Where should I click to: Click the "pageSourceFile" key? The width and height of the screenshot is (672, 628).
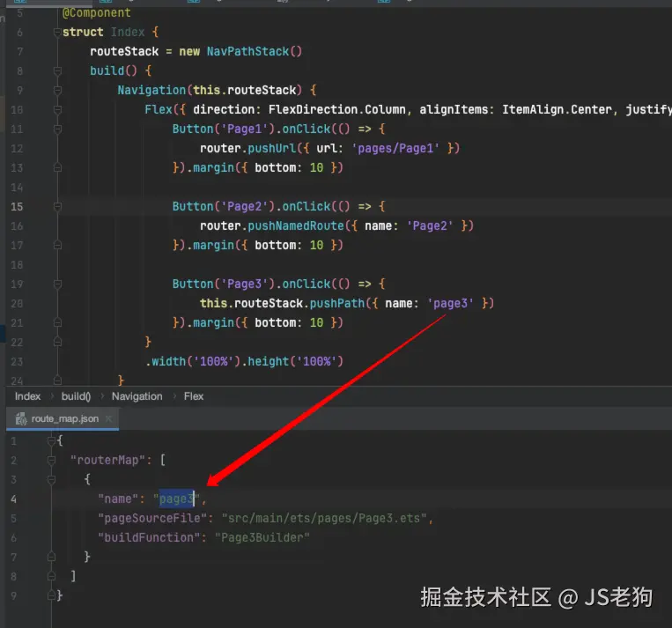(152, 518)
